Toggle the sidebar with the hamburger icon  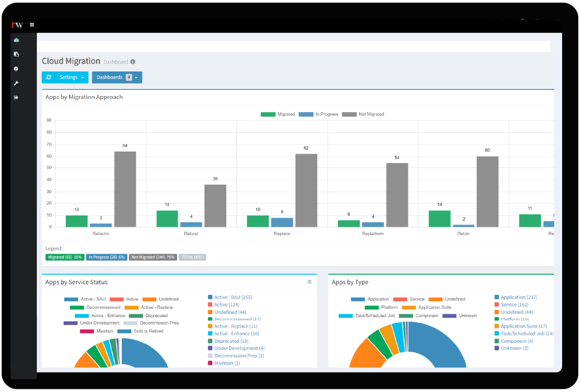click(x=32, y=25)
